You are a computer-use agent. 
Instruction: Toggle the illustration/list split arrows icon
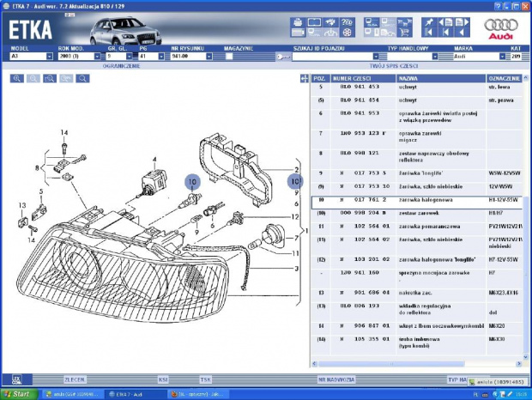(x=305, y=79)
